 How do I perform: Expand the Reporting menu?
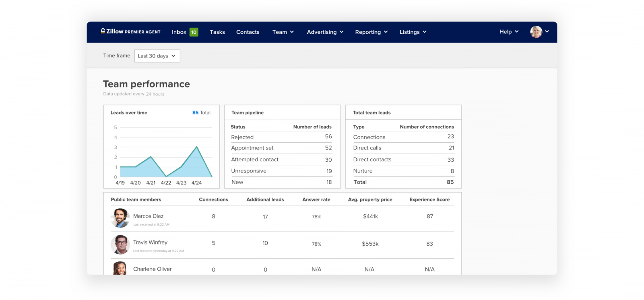click(x=371, y=32)
